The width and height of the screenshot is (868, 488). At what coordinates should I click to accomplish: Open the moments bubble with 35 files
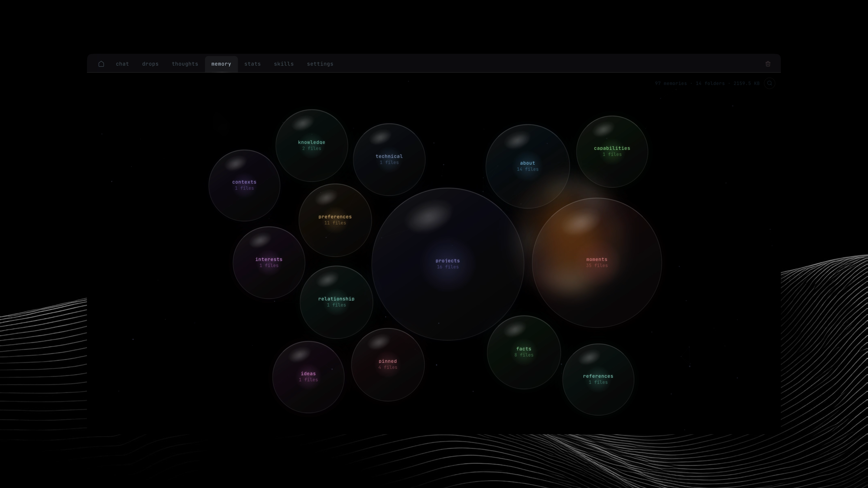596,262
